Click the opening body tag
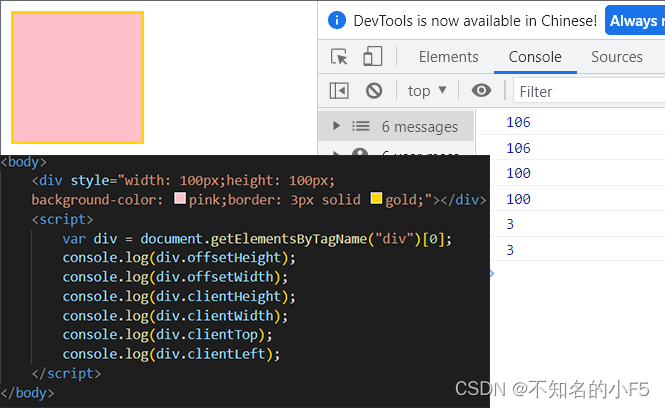The width and height of the screenshot is (665, 408). [23, 162]
